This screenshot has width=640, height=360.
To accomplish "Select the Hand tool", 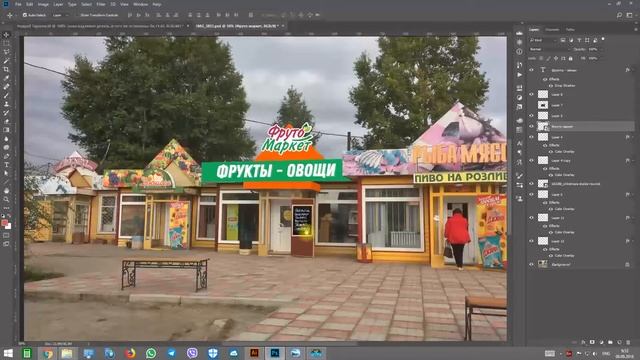I will pos(6,191).
